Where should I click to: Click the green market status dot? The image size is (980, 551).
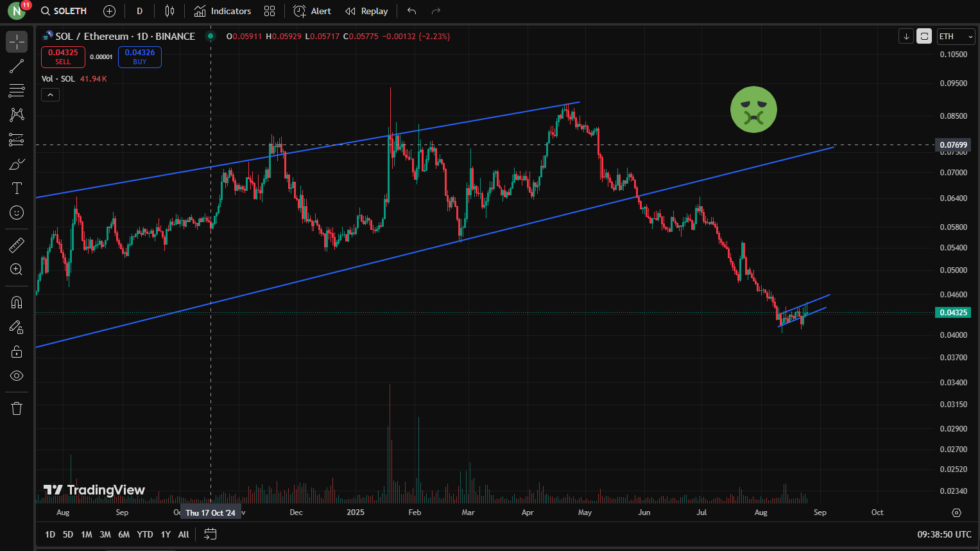tap(210, 37)
